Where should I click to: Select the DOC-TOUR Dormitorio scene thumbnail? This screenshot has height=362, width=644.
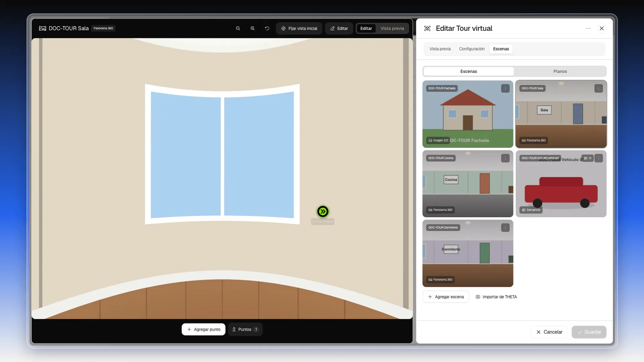(x=468, y=253)
